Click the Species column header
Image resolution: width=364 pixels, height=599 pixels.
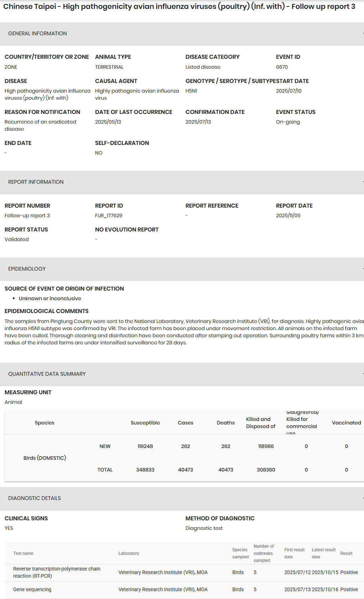(x=44, y=423)
